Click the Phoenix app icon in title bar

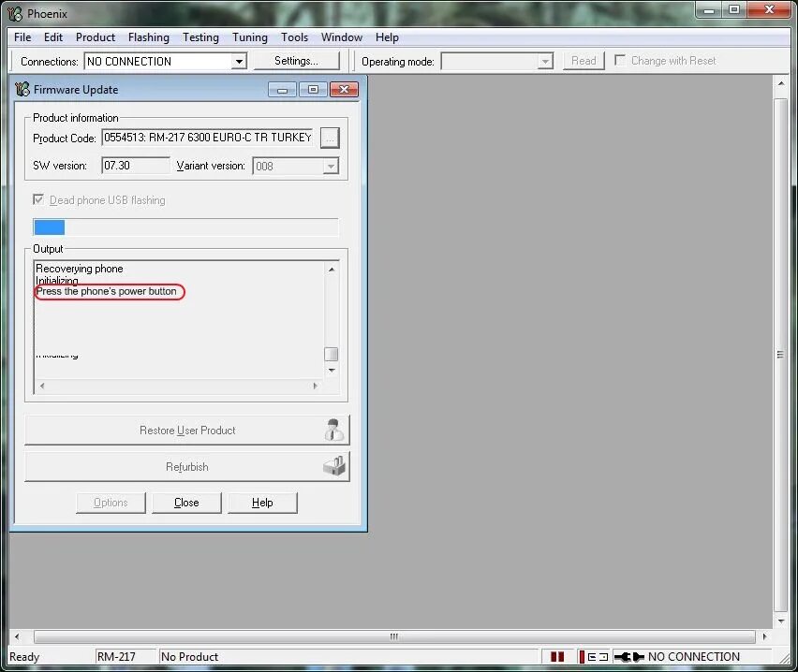click(15, 14)
